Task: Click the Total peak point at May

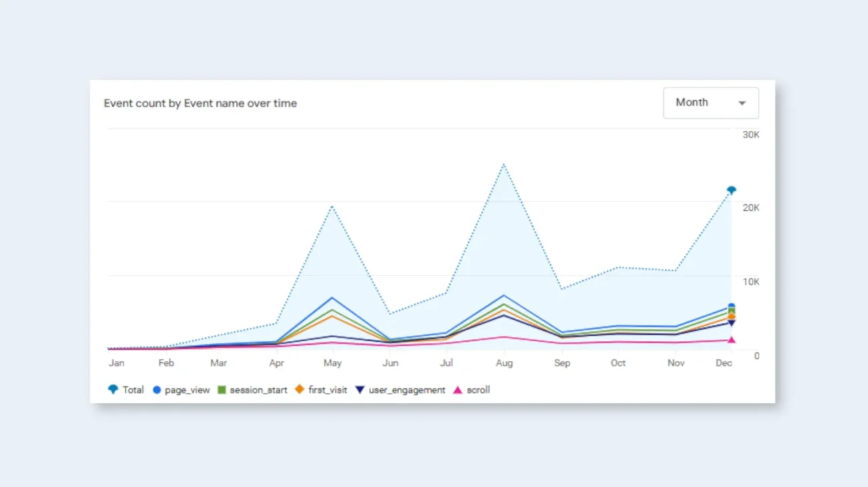Action: click(x=332, y=206)
